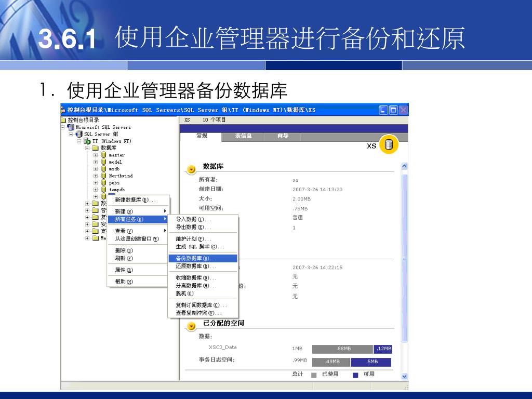Click the Northwind database cylinder icon

coord(104,176)
